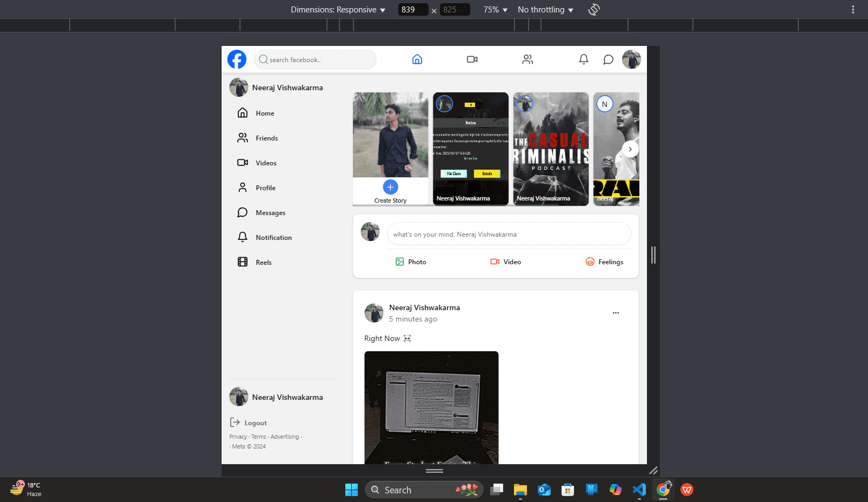
Task: Click the green Photo icon in post composer
Action: (400, 262)
